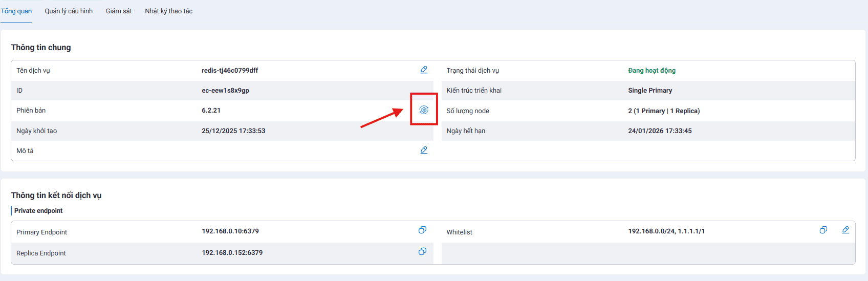The height and width of the screenshot is (281, 868).
Task: Click the Whitelist label
Action: (459, 232)
